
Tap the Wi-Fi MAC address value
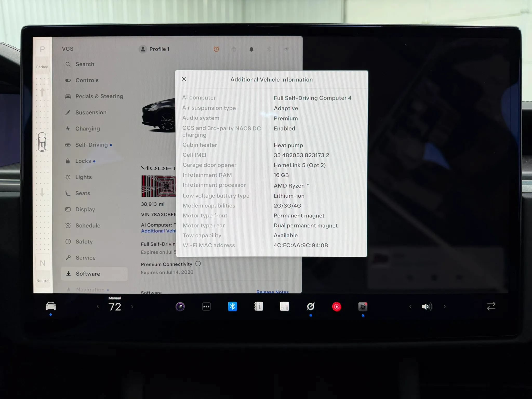301,245
